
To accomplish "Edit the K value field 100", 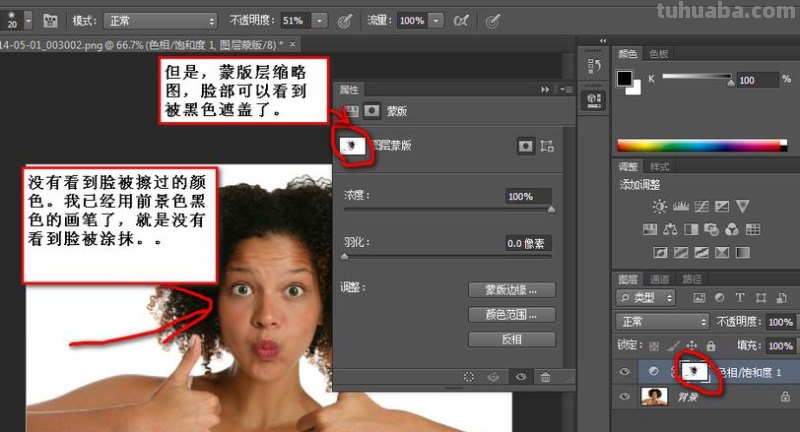I will coord(757,80).
